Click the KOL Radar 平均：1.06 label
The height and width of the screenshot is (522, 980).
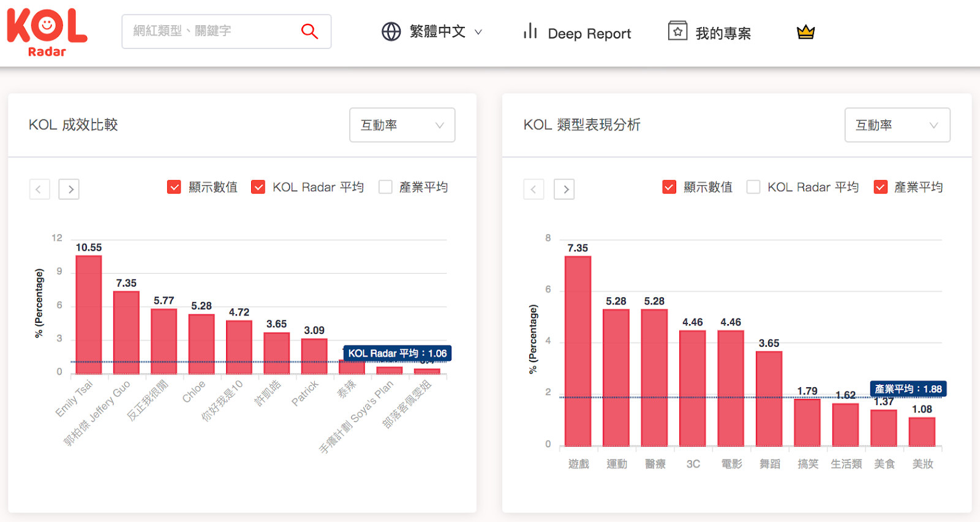pos(398,354)
